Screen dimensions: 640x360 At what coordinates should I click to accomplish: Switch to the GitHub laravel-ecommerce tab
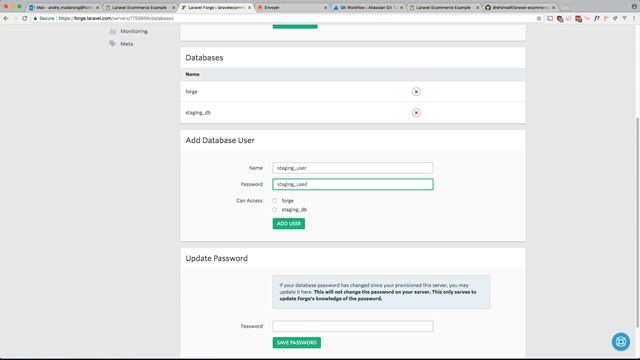pyautogui.click(x=519, y=7)
